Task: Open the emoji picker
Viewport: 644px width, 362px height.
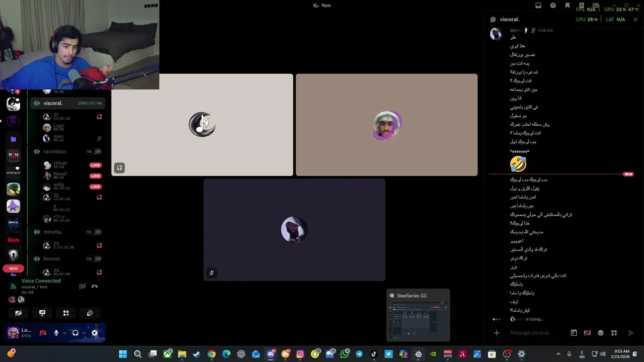Action: [x=601, y=333]
